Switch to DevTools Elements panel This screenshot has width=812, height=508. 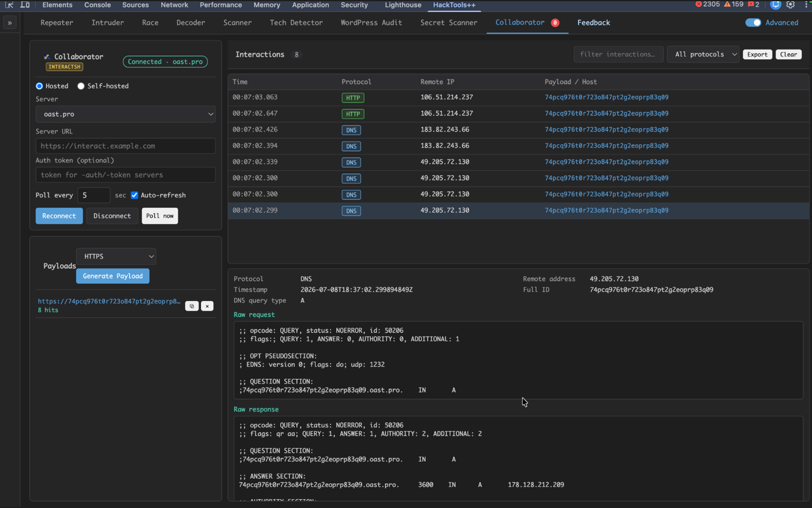point(57,4)
